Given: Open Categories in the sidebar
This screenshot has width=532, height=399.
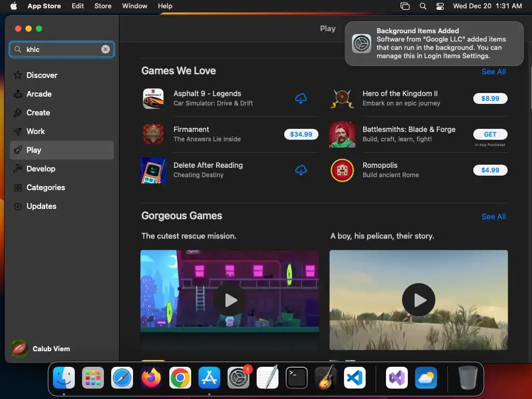Looking at the screenshot, I should coord(62,187).
